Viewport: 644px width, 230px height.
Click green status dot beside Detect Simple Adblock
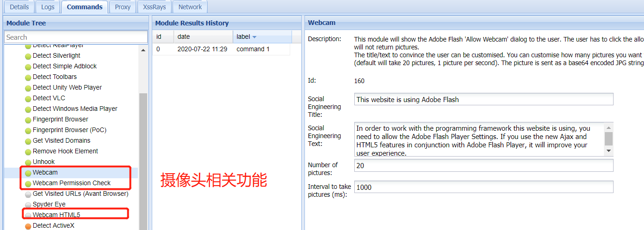pyautogui.click(x=28, y=67)
